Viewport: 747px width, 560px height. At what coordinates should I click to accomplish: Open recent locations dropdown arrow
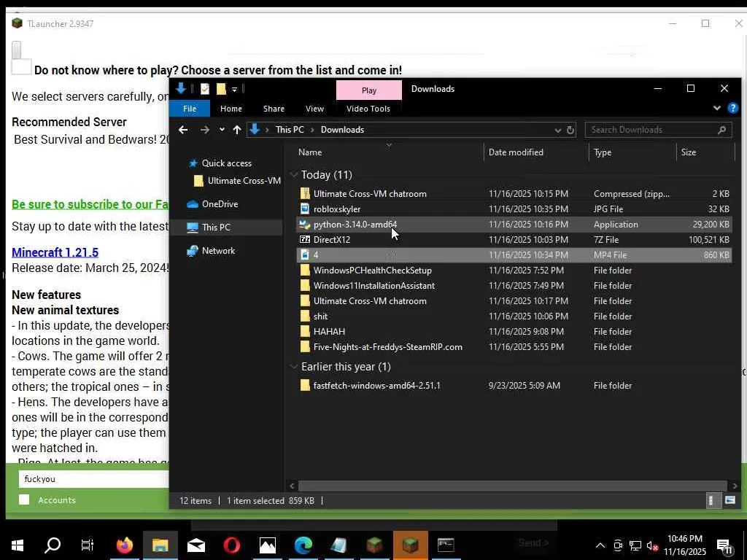pyautogui.click(x=222, y=130)
